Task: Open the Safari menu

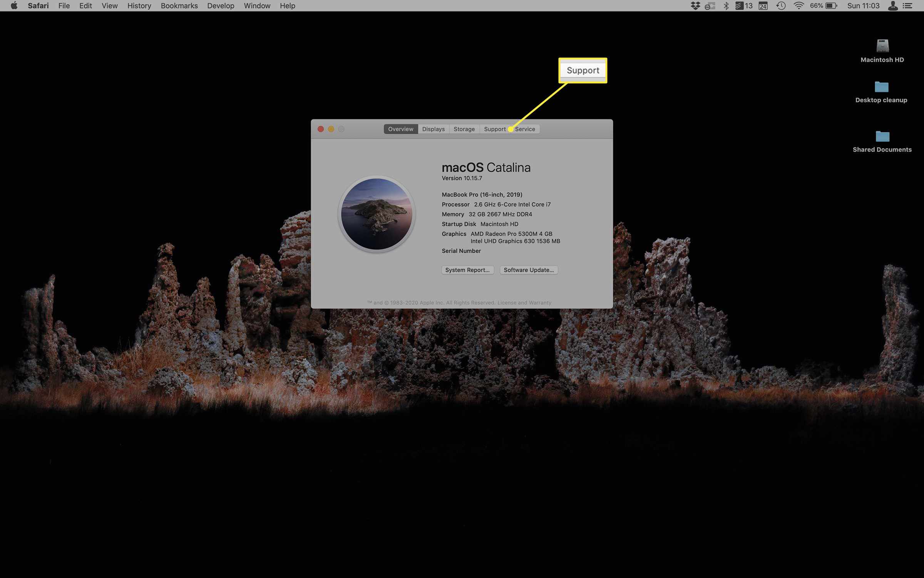Action: [38, 6]
